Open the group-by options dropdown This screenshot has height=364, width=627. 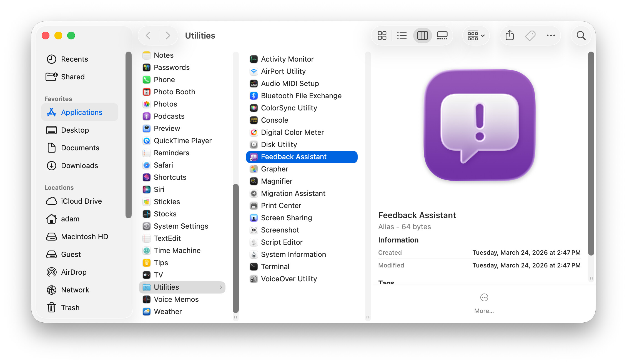(476, 36)
